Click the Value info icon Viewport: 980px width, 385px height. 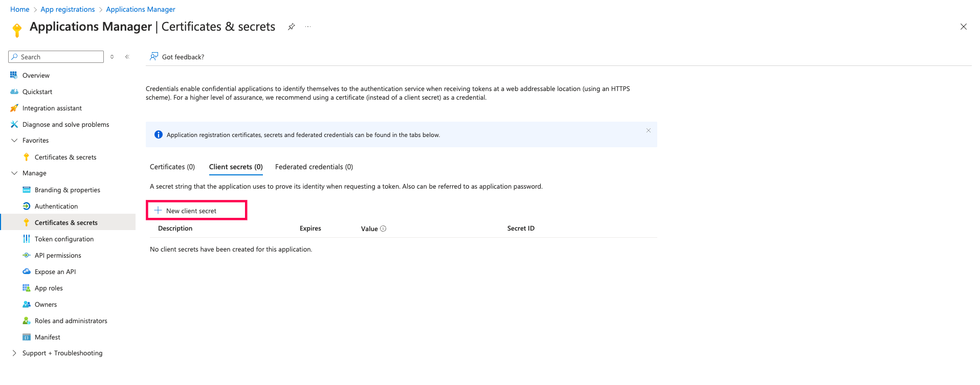[383, 229]
